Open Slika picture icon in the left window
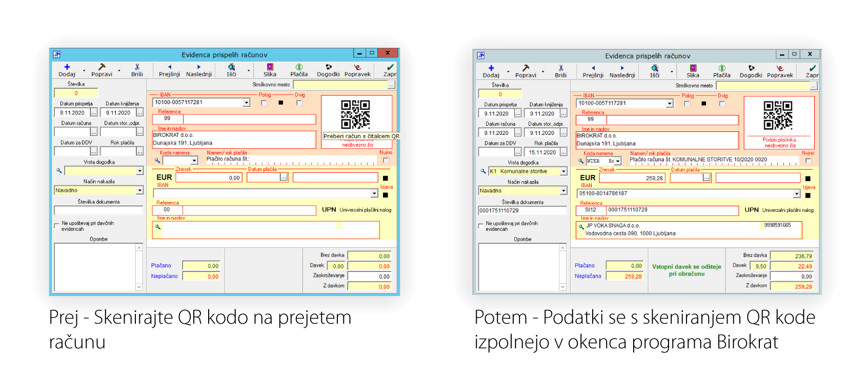Screen dimensions: 868x374 pos(270,67)
